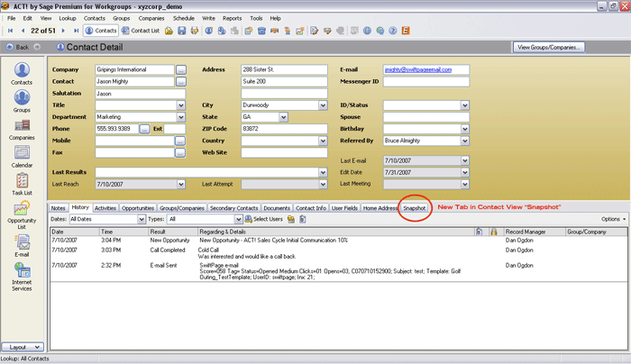Open E-mail in the sidebar

(22, 246)
